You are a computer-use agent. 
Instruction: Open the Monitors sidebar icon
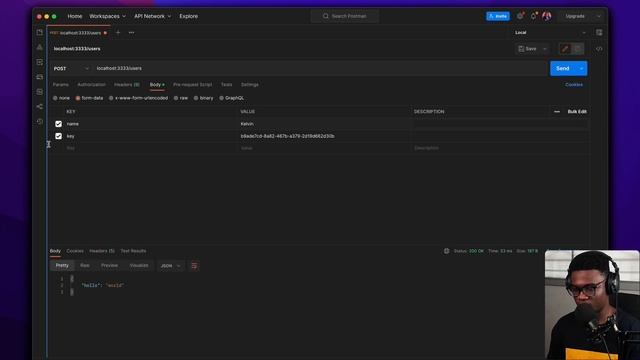40,92
